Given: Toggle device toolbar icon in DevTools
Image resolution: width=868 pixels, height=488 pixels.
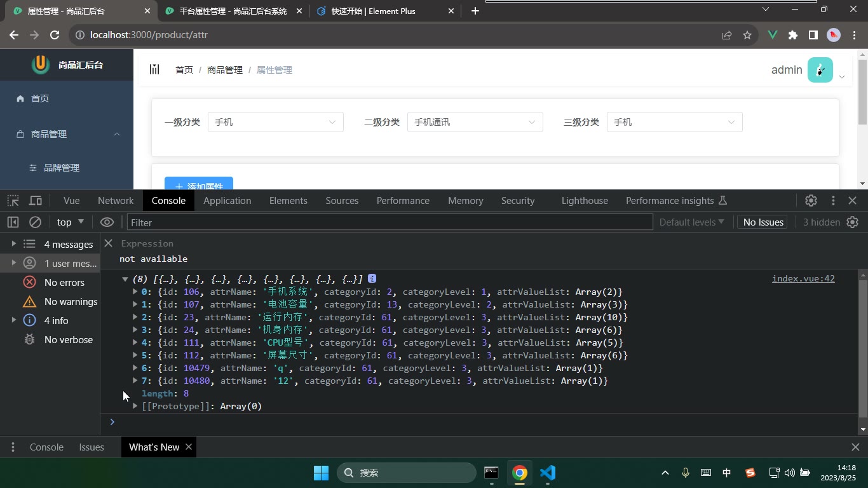Looking at the screenshot, I should tap(36, 200).
